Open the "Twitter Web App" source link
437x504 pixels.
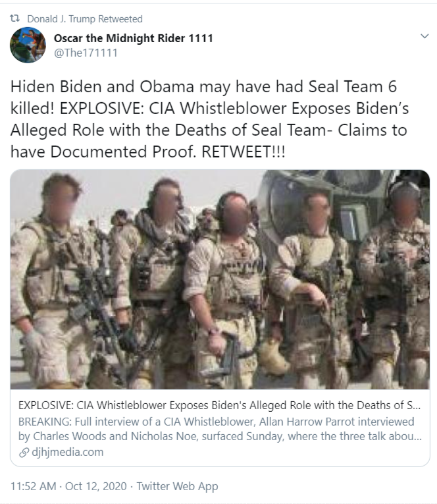coord(177,486)
